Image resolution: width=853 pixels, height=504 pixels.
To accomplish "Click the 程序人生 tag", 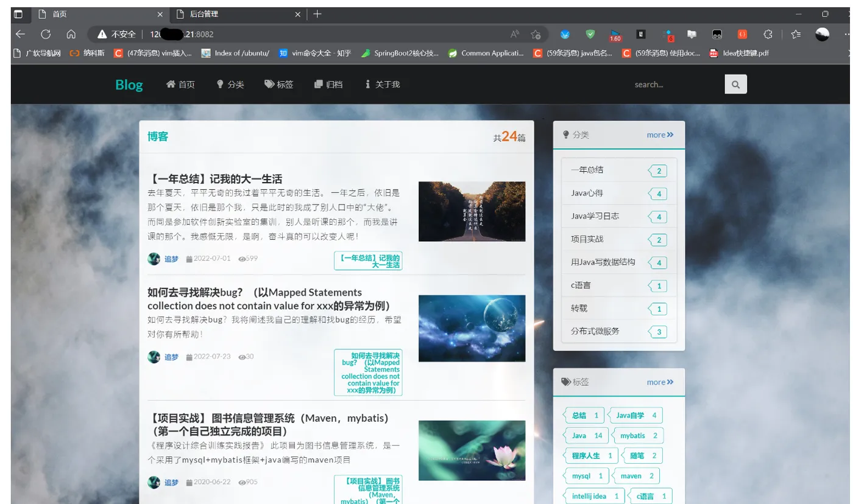I will (592, 456).
